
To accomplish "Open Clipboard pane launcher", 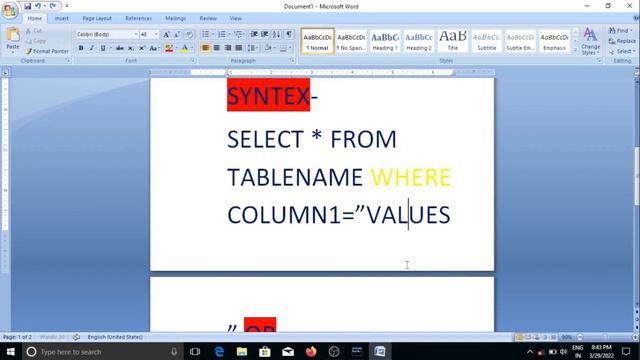I will (68, 60).
